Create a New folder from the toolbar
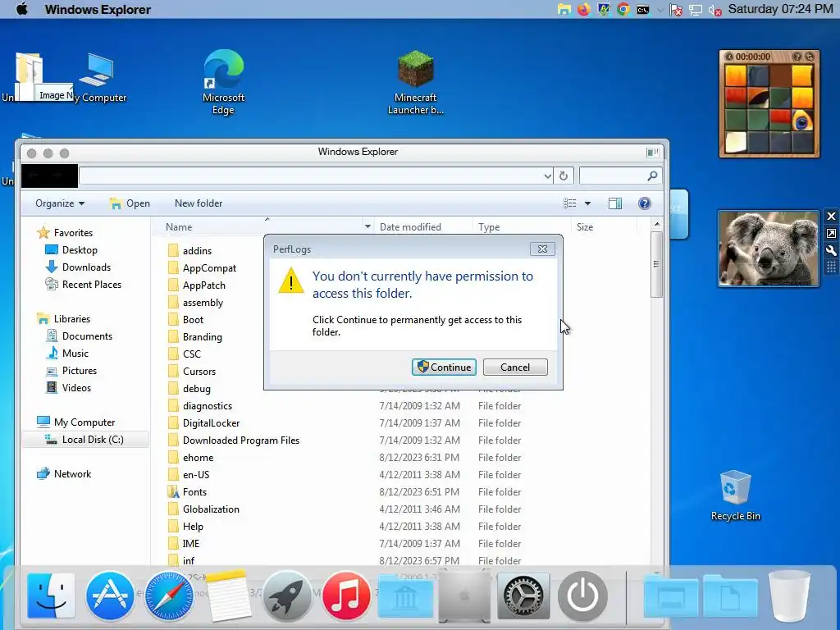Viewport: 840px width, 630px height. [199, 203]
